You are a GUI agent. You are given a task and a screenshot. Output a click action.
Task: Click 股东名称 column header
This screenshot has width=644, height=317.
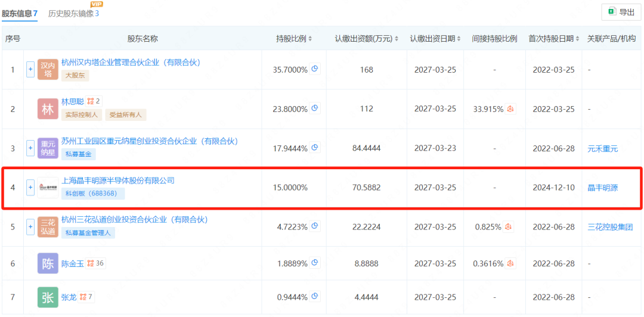tap(143, 39)
